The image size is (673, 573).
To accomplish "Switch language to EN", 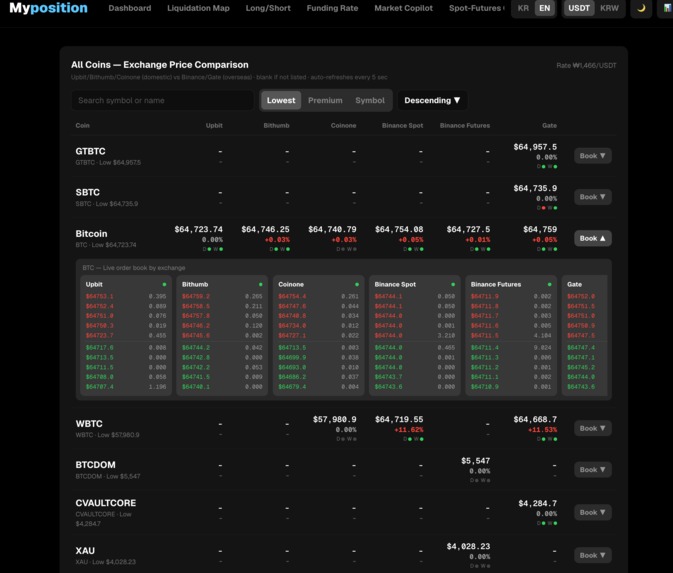I will tap(544, 8).
